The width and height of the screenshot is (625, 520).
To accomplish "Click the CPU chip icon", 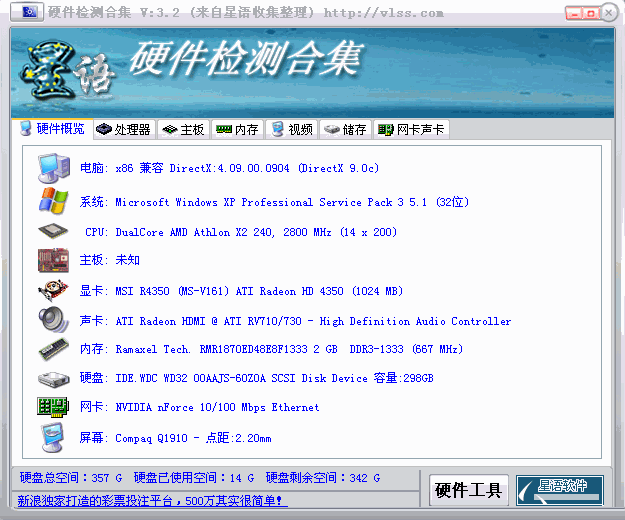I will tap(53, 231).
